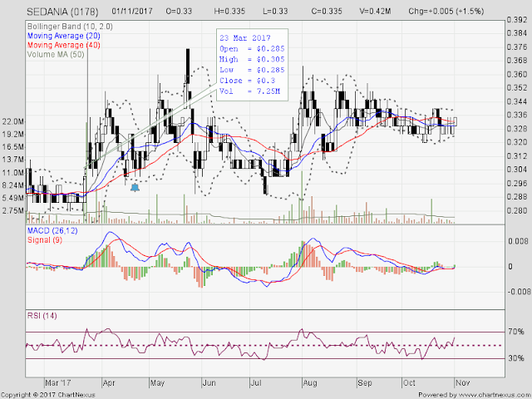Click the Signal (9) indicator label
Viewport: 532px width, 399px height.
tap(44, 240)
